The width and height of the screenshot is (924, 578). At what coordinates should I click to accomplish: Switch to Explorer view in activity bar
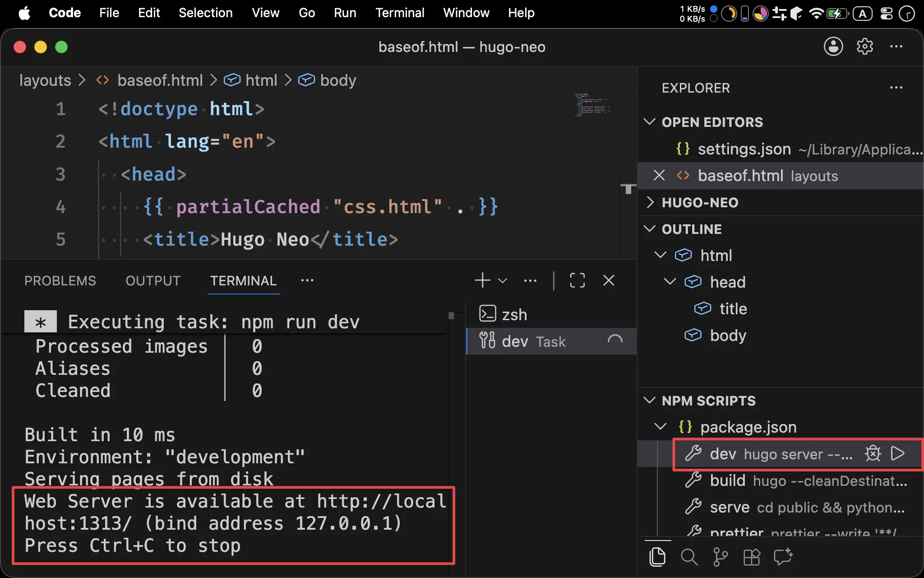coord(657,557)
